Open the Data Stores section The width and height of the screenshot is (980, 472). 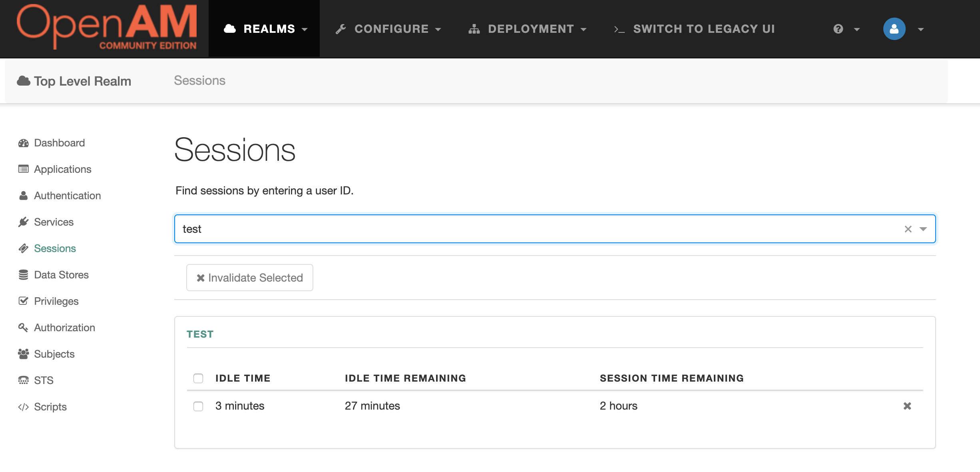click(61, 275)
